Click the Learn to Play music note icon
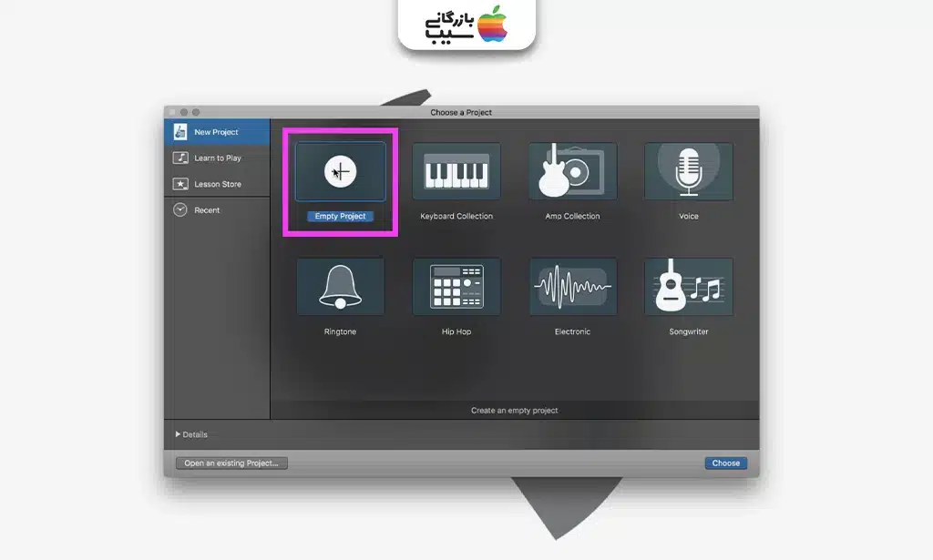The width and height of the screenshot is (933, 560). [180, 158]
